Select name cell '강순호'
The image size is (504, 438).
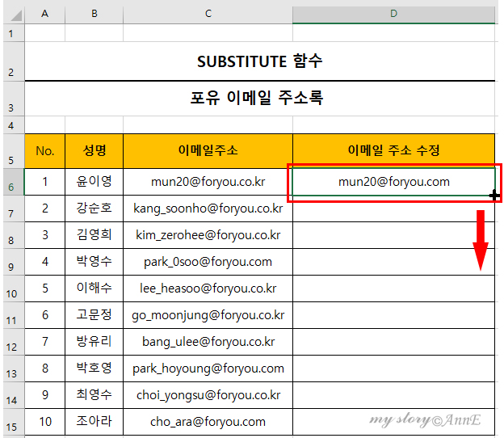click(x=94, y=208)
